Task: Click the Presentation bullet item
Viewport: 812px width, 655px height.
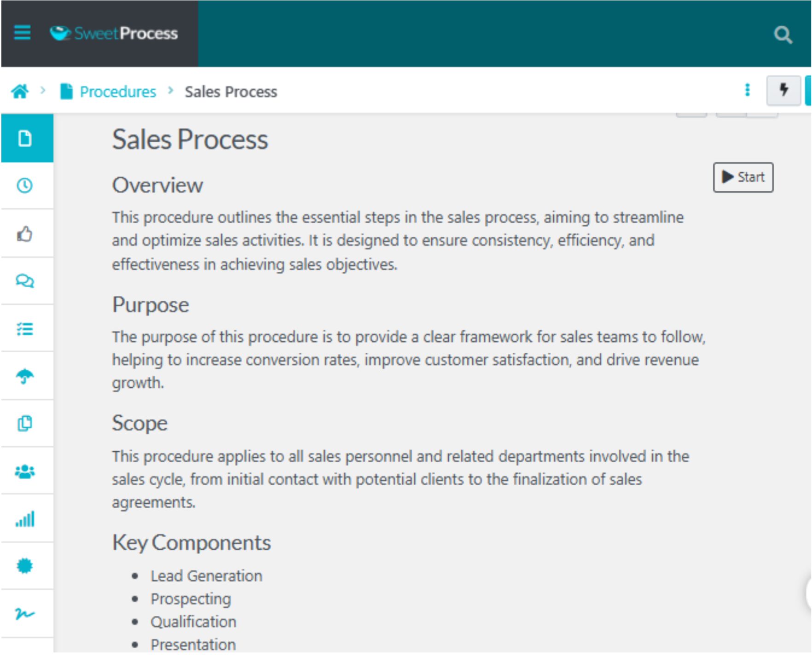Action: point(193,644)
